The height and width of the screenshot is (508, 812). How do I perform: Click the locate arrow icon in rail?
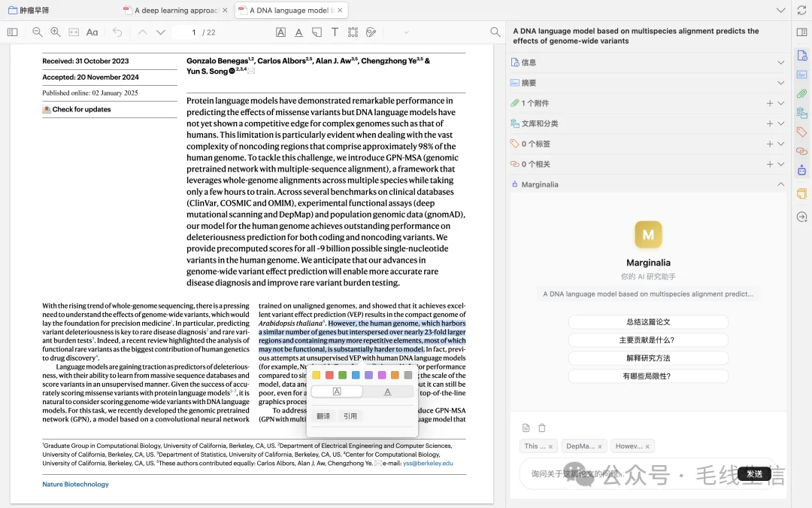pyautogui.click(x=801, y=217)
